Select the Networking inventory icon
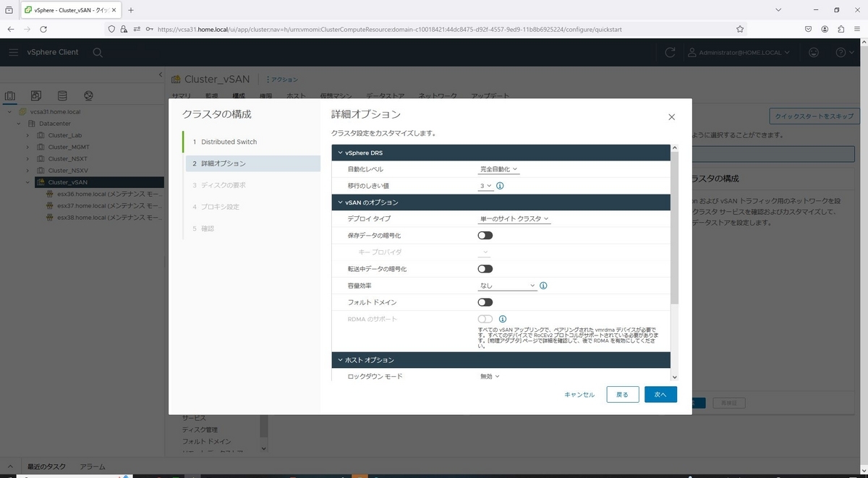This screenshot has height=478, width=868. pyautogui.click(x=88, y=95)
